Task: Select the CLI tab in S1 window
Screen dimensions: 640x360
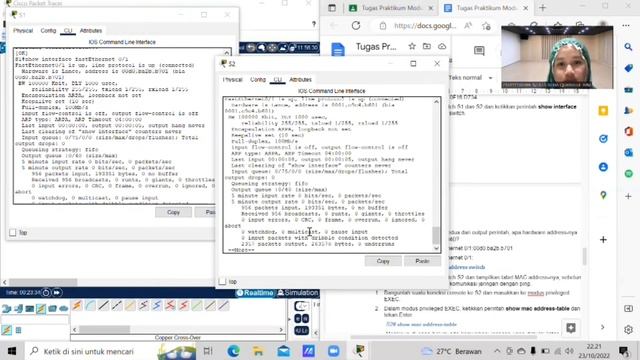Action: (x=68, y=31)
